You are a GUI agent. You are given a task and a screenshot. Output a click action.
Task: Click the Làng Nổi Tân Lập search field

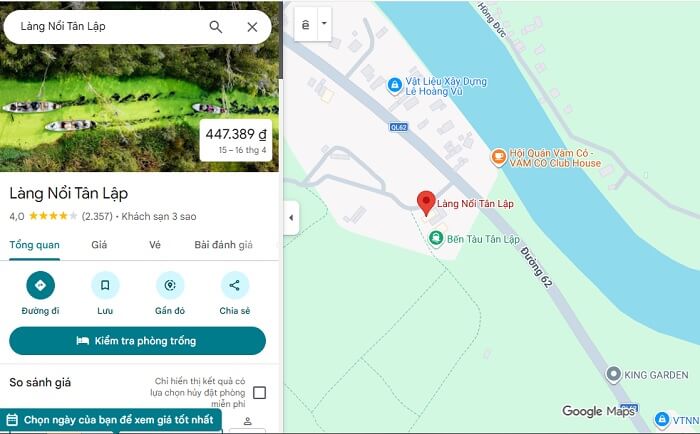pos(112,27)
